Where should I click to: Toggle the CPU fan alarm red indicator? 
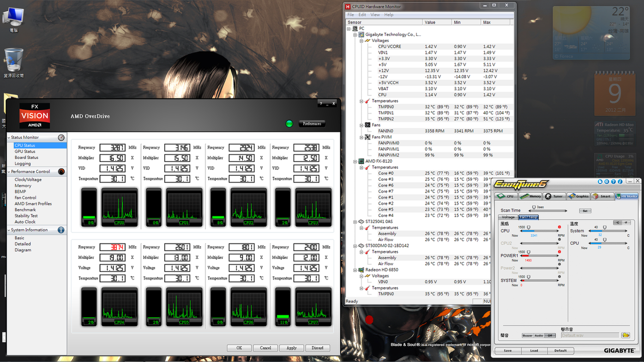point(560,227)
